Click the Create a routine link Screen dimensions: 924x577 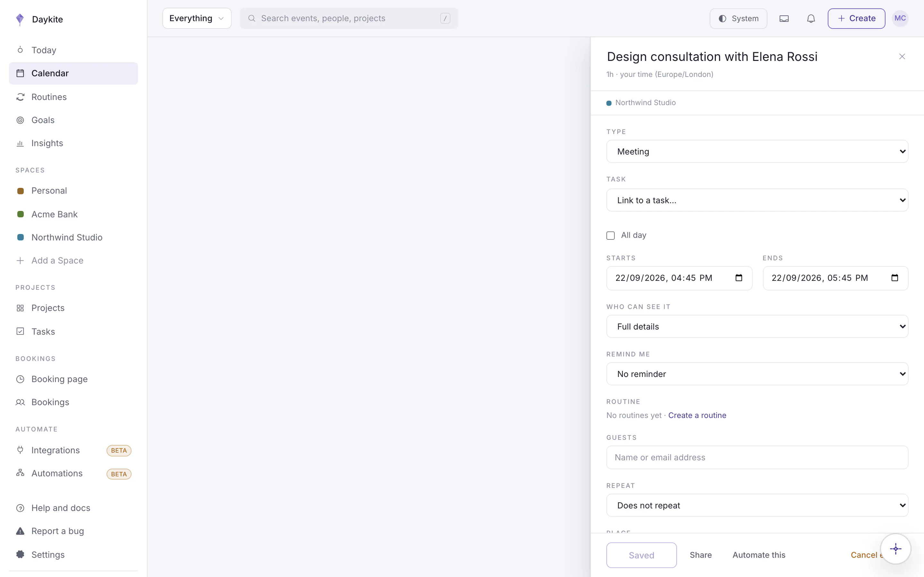(697, 415)
